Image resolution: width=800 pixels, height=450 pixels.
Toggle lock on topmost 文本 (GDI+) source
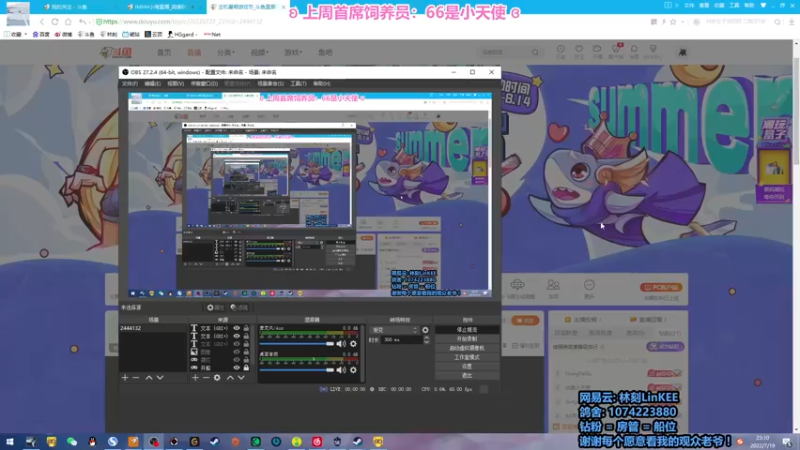pos(246,328)
